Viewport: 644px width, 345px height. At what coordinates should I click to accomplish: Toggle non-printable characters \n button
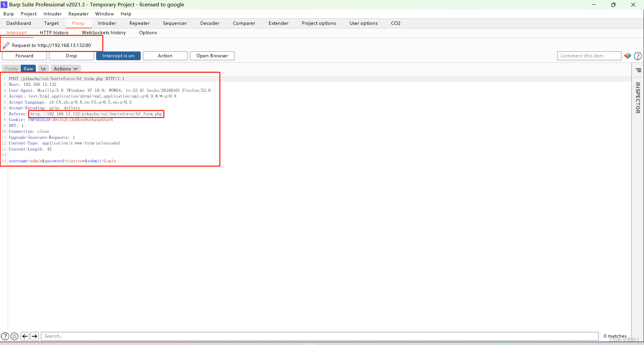pos(43,69)
